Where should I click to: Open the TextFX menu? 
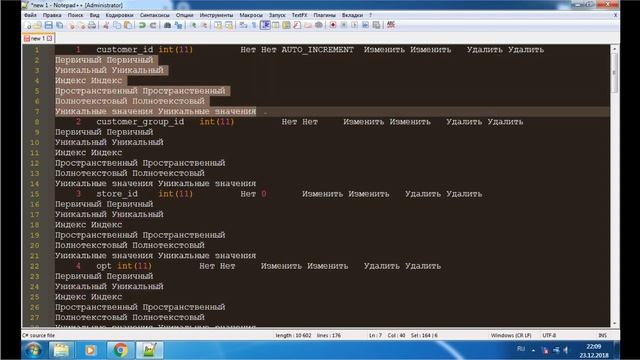[299, 15]
